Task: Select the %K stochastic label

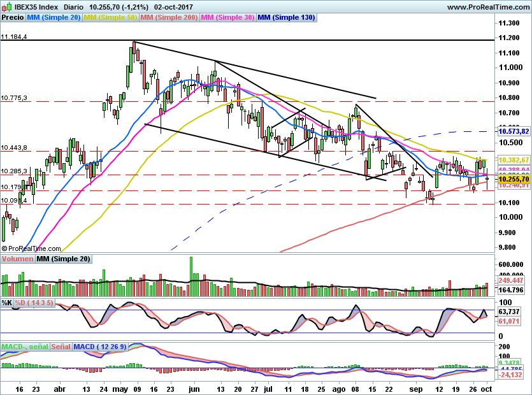Action: pyautogui.click(x=7, y=303)
